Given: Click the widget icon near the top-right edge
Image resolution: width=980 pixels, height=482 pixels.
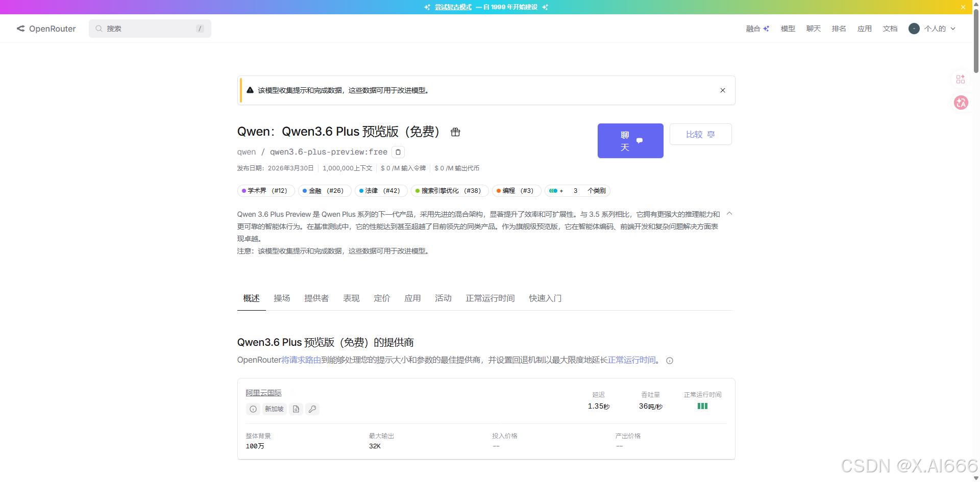Looking at the screenshot, I should [x=960, y=79].
